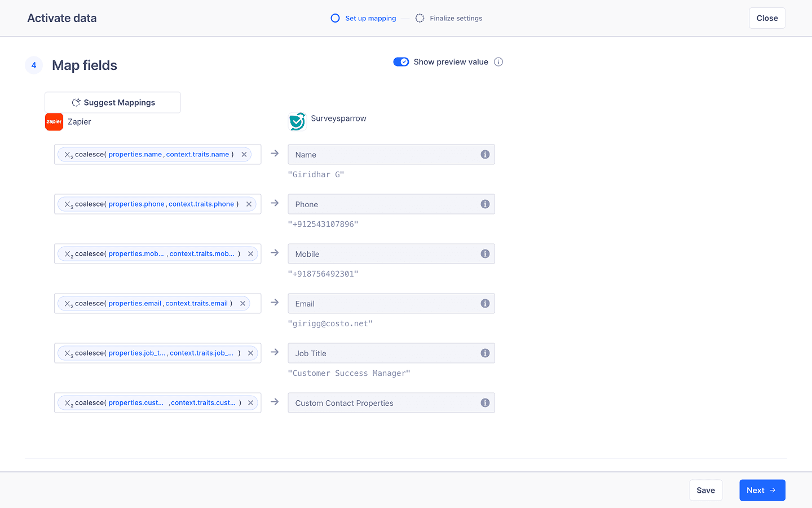Click the context.traits.email token

click(197, 304)
